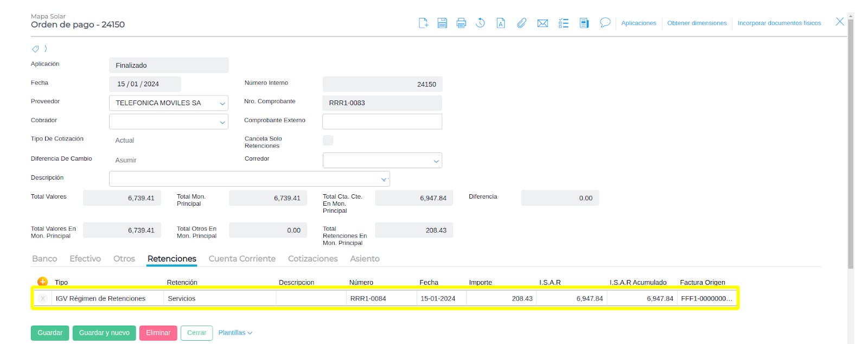Screen dimensions: 868x344
Task: Open history via the clock arrow icon
Action: tap(480, 23)
